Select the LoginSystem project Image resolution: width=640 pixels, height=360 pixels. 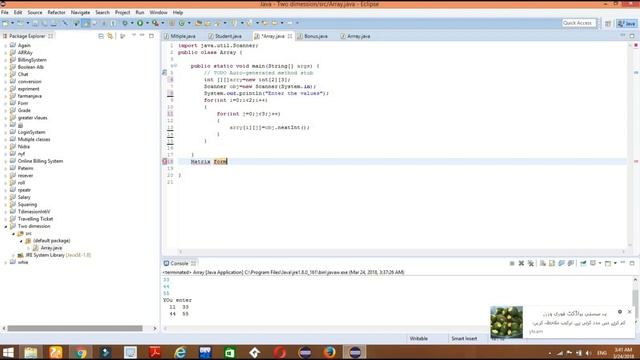31,132
